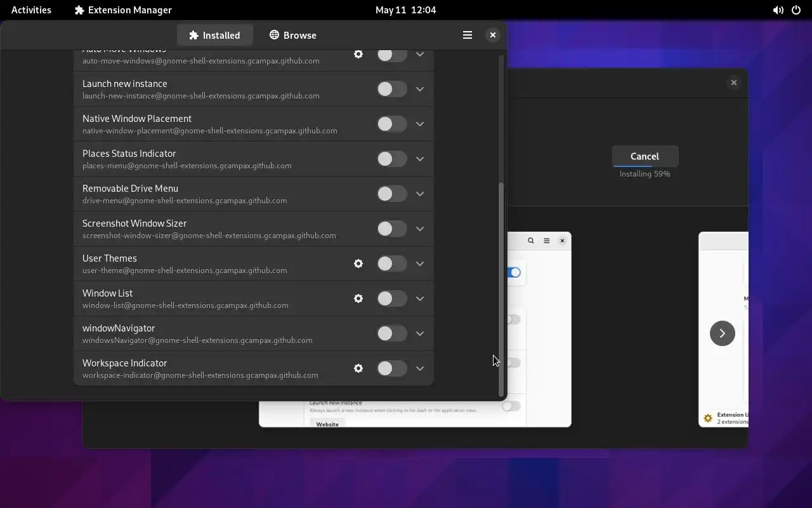812x508 pixels.
Task: Click the user-theme@gnome-shell-extensions identifier text
Action: point(185,271)
